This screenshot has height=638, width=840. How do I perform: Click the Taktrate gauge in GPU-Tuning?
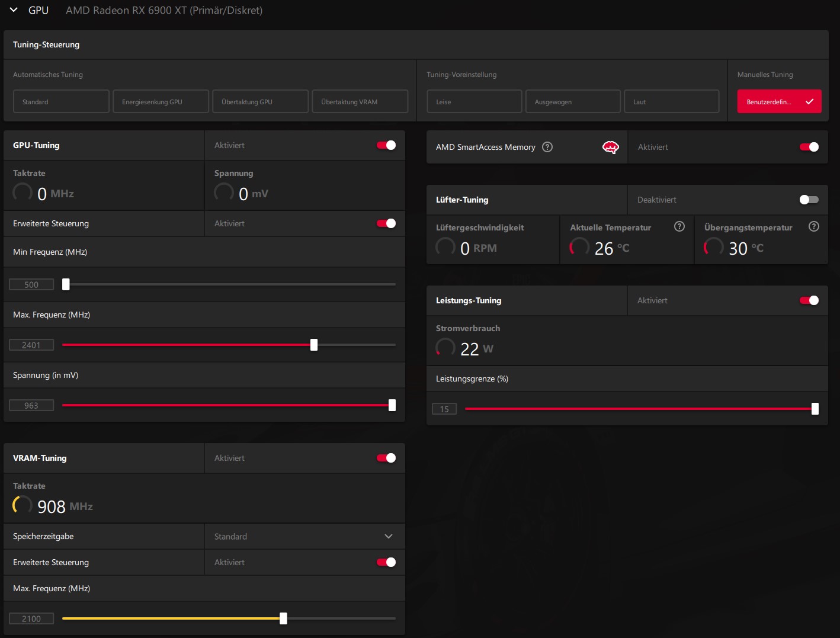pos(23,193)
